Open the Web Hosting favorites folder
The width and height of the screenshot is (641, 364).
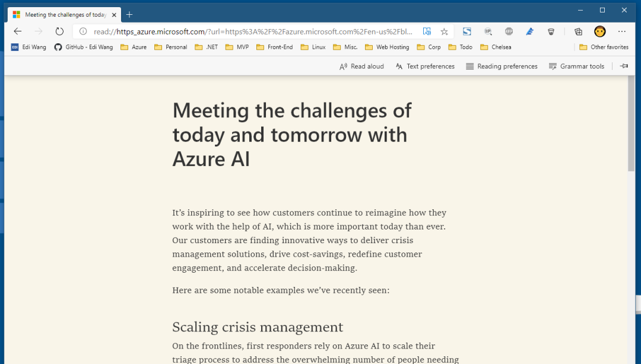tap(387, 47)
